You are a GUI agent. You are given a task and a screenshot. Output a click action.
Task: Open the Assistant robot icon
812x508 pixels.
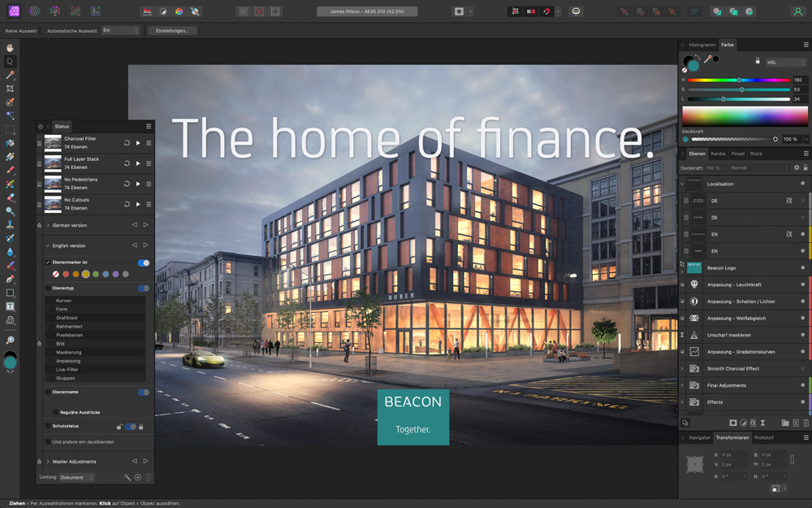click(576, 11)
